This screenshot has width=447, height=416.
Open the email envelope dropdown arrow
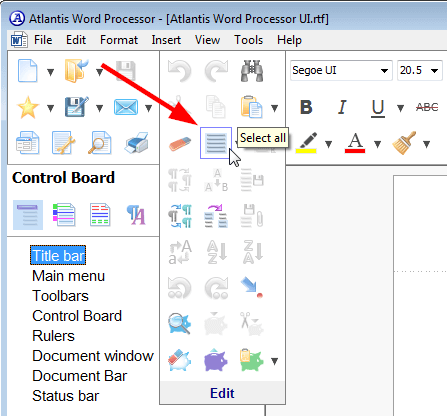pos(148,108)
